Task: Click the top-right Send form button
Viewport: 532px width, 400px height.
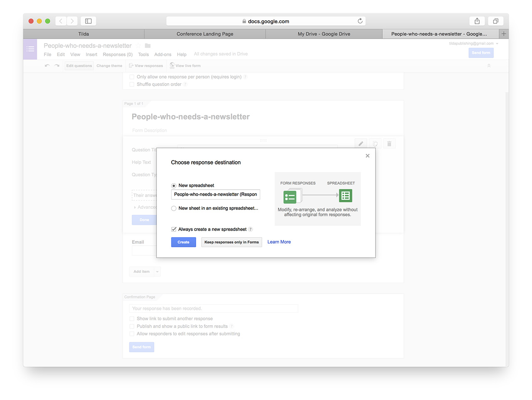Action: pyautogui.click(x=481, y=53)
